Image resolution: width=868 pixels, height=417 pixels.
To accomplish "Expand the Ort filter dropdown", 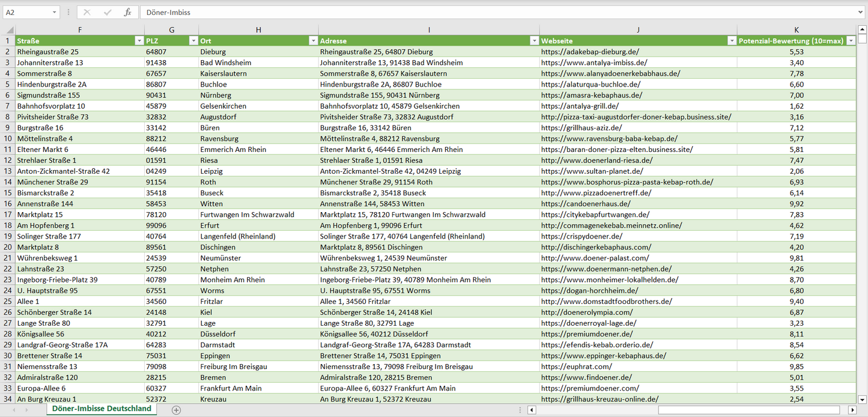I will [313, 41].
